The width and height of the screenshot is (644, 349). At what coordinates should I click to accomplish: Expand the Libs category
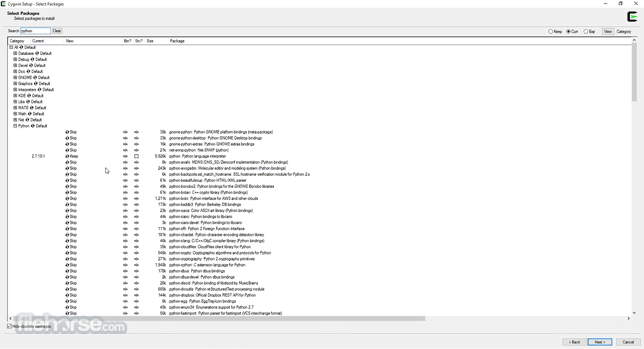[15, 102]
